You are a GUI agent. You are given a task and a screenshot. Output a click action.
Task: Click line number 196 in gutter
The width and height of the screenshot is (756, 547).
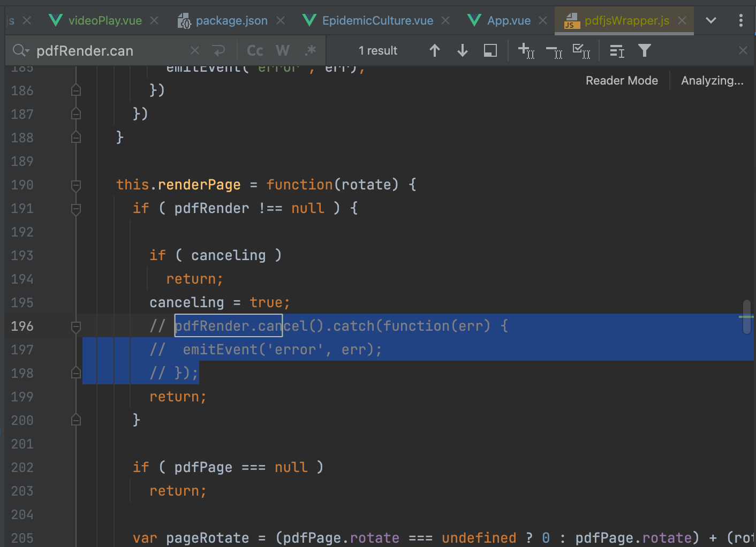tap(22, 326)
